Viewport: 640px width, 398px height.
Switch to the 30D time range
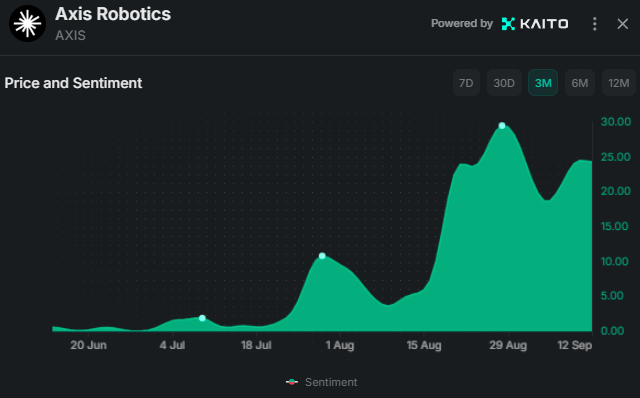(504, 83)
